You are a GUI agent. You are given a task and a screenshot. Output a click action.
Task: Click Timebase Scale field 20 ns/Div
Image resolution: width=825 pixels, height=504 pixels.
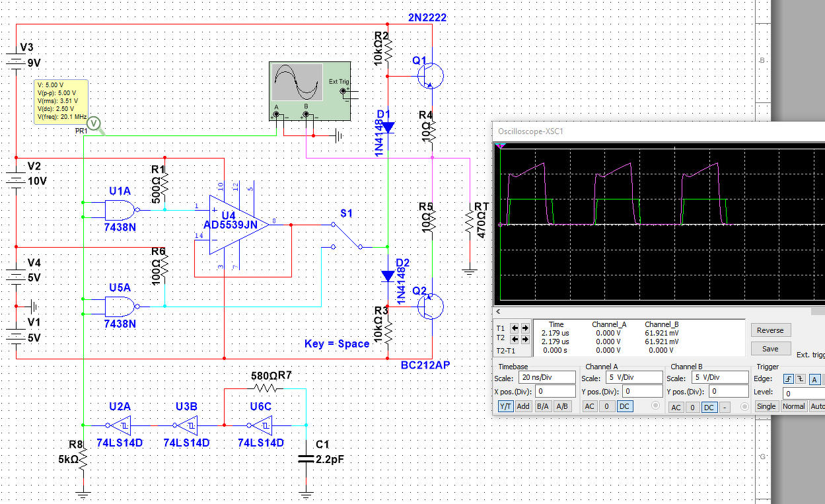[x=546, y=378]
